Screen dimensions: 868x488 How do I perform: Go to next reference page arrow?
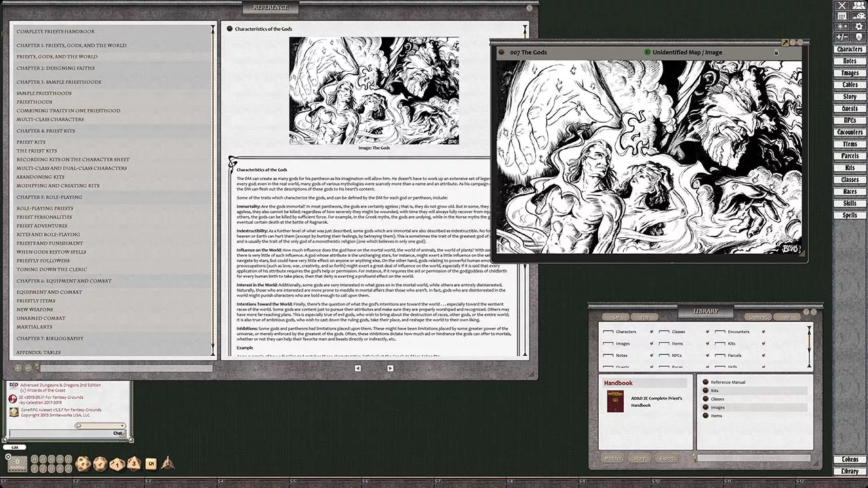(x=390, y=368)
